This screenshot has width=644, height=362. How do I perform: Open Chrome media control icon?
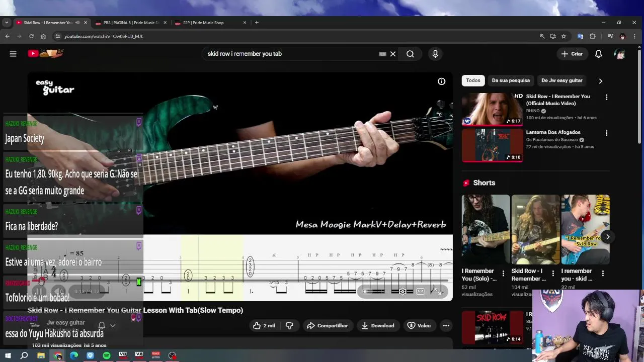click(610, 36)
